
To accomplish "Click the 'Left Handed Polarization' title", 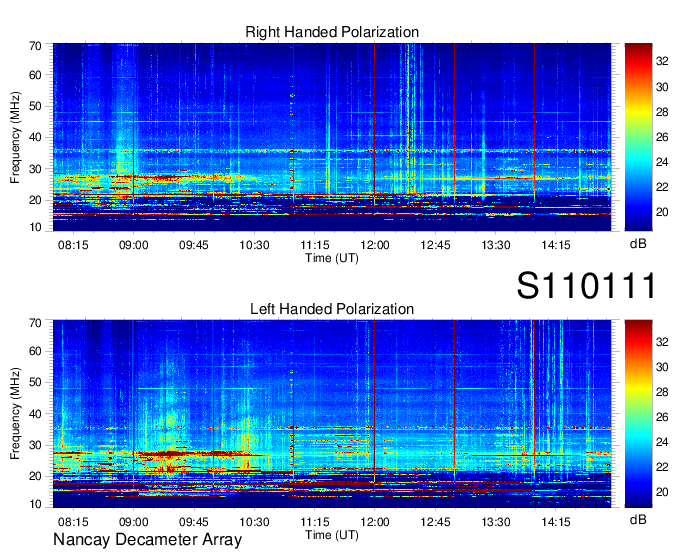I will pyautogui.click(x=332, y=309).
